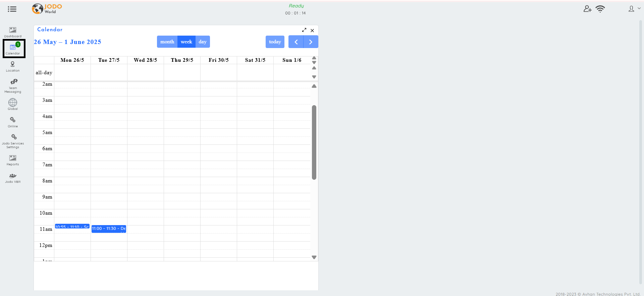Image resolution: width=644 pixels, height=296 pixels.
Task: Expand the user profile dropdown
Action: coord(634,9)
